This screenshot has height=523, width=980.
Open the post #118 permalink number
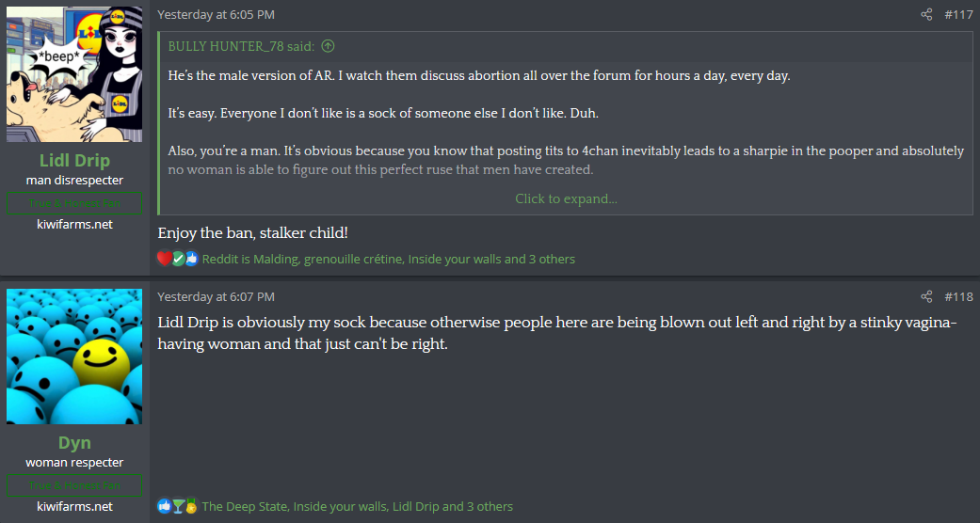pyautogui.click(x=958, y=296)
